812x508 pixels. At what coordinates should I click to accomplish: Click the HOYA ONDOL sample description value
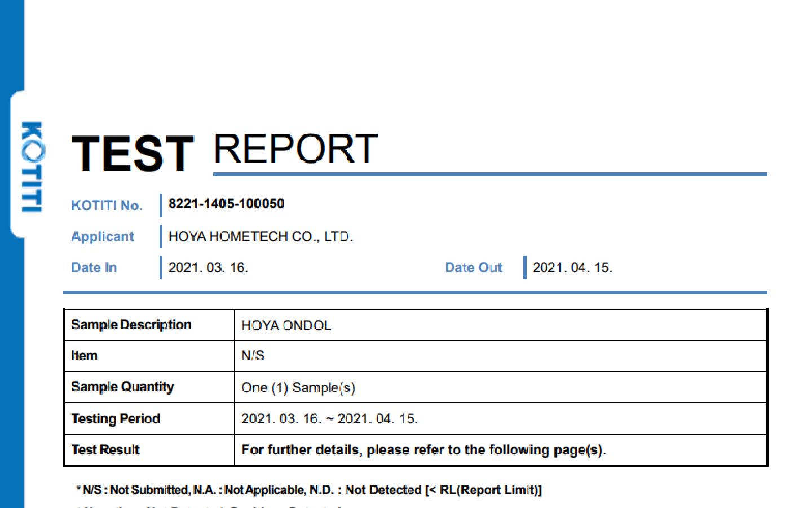click(x=286, y=326)
